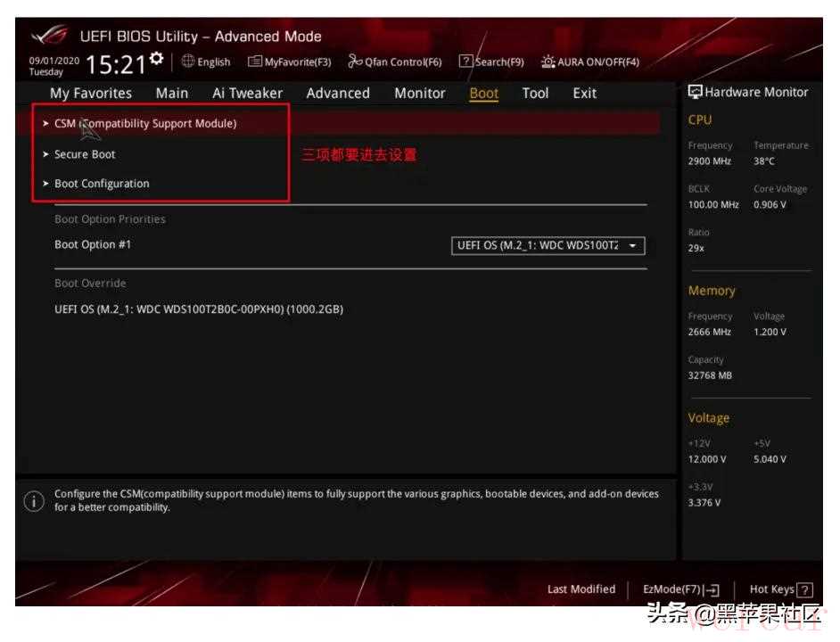Open the Boot Option #1 dropdown

point(548,245)
